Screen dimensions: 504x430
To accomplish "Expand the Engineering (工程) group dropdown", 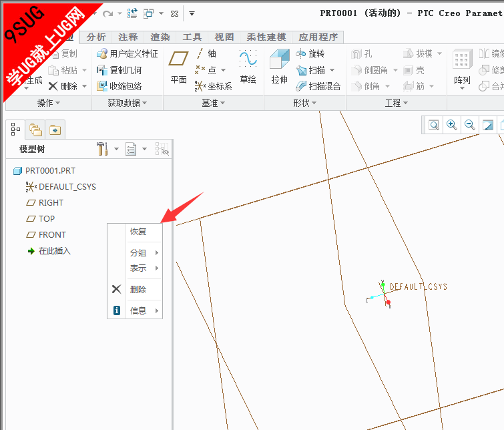I will [397, 103].
